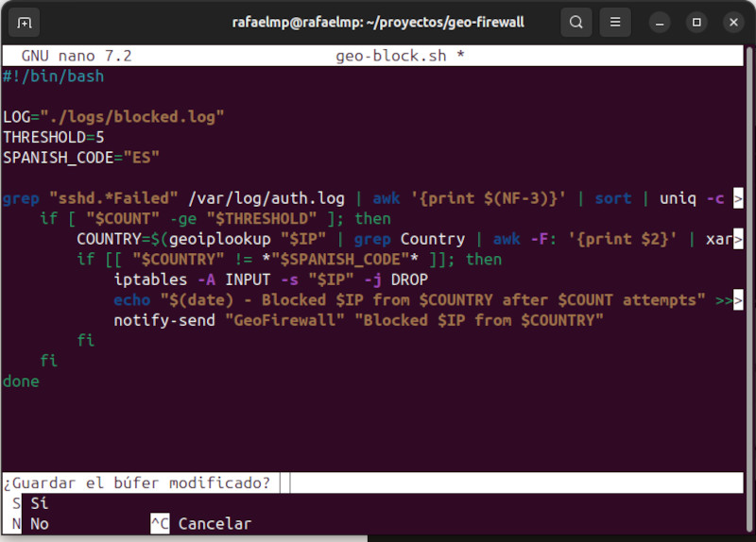This screenshot has width=756, height=542.
Task: Click DROP in the iptables rule
Action: tap(409, 279)
